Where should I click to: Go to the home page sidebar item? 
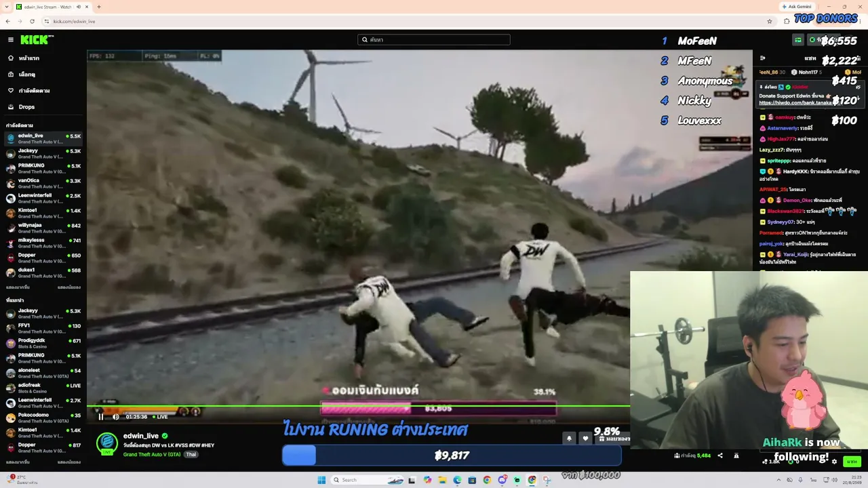pyautogui.click(x=43, y=58)
